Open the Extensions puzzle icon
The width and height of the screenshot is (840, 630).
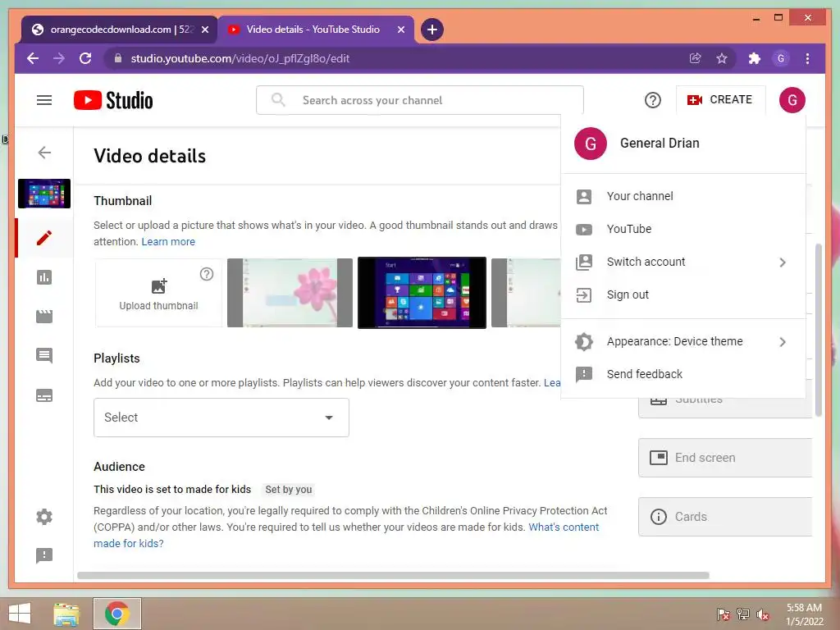pyautogui.click(x=755, y=58)
